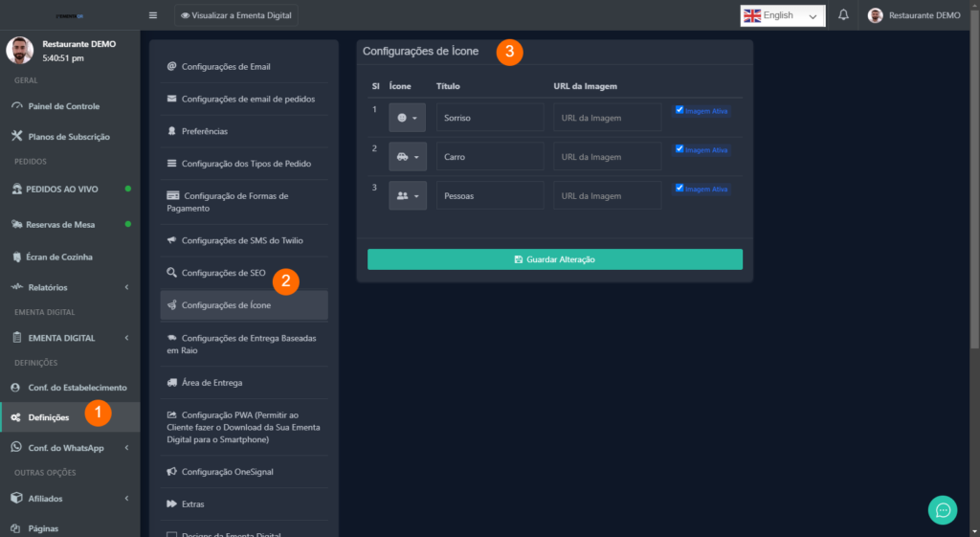Viewport: 980px width, 537px height.
Task: Click the notification bell icon
Action: 843,15
